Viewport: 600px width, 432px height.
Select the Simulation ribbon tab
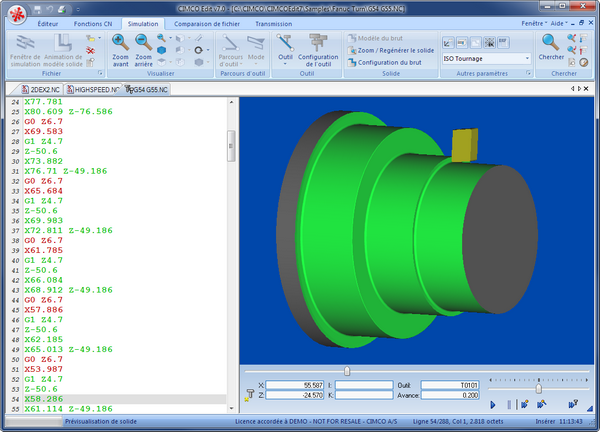143,24
